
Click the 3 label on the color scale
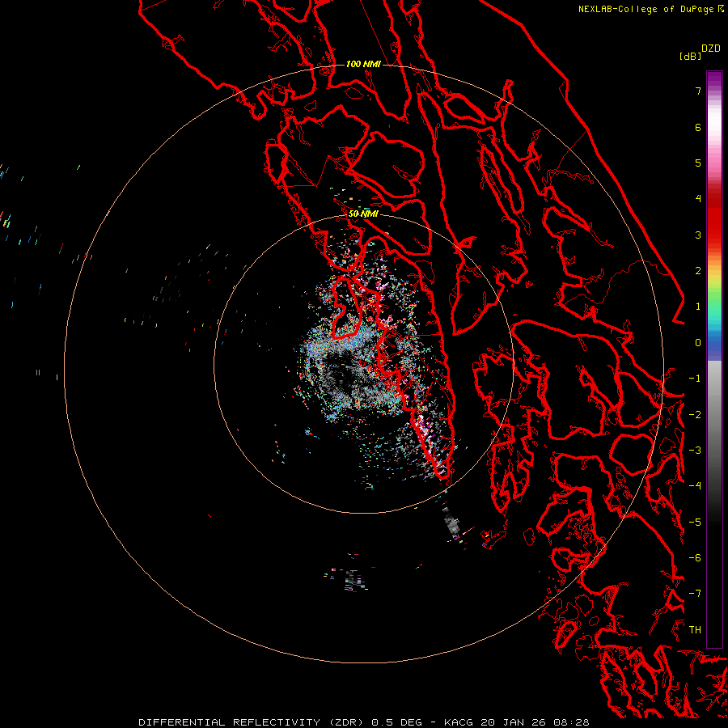(698, 235)
